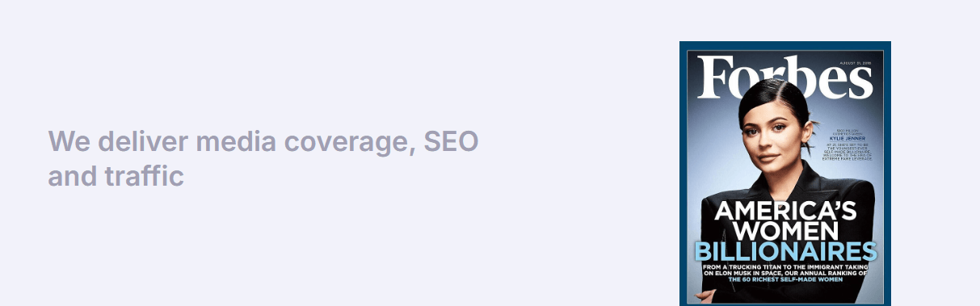Image resolution: width=980 pixels, height=306 pixels.
Task: Click the dark blue border of the cover
Action: coord(683,174)
